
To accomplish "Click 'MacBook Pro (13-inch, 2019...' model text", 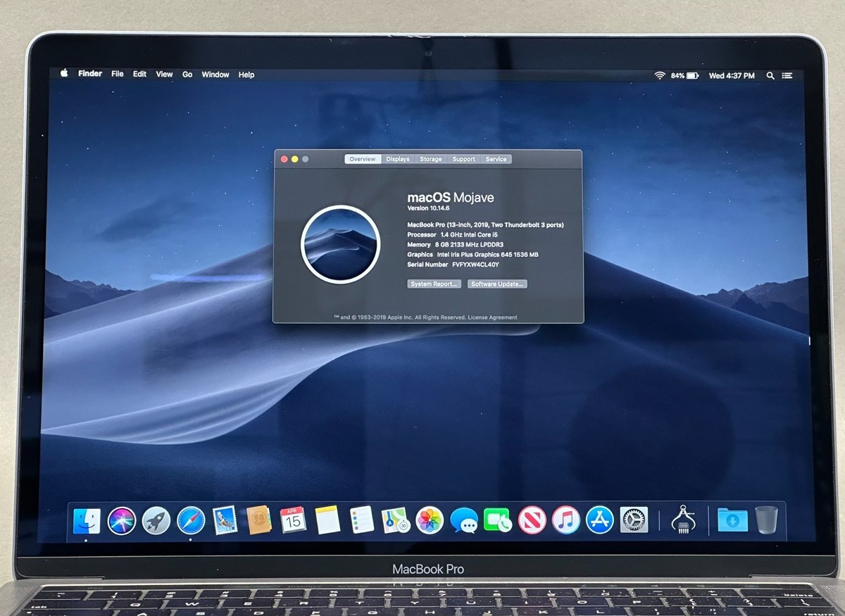I will pyautogui.click(x=485, y=225).
